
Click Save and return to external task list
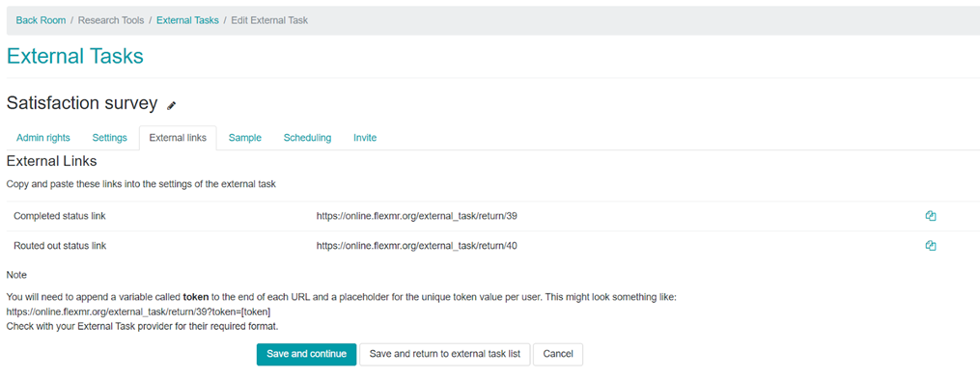coord(445,354)
